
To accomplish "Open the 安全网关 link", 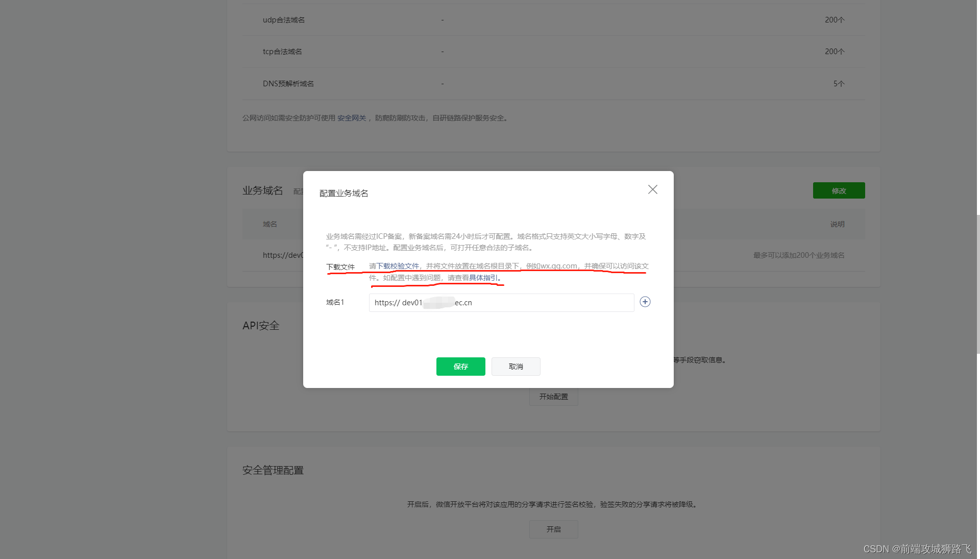I will click(352, 118).
